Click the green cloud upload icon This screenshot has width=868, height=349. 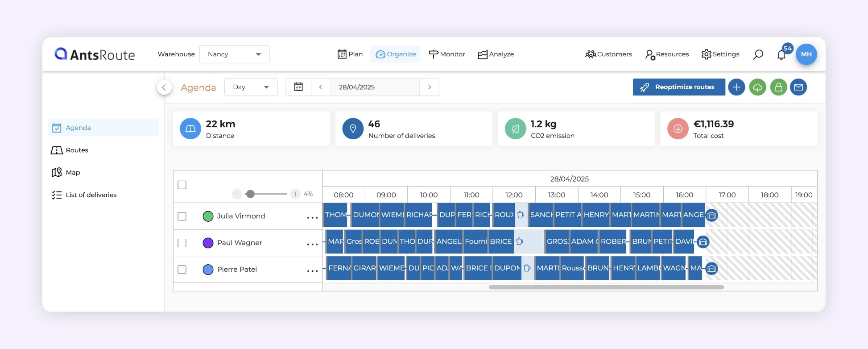coord(757,87)
